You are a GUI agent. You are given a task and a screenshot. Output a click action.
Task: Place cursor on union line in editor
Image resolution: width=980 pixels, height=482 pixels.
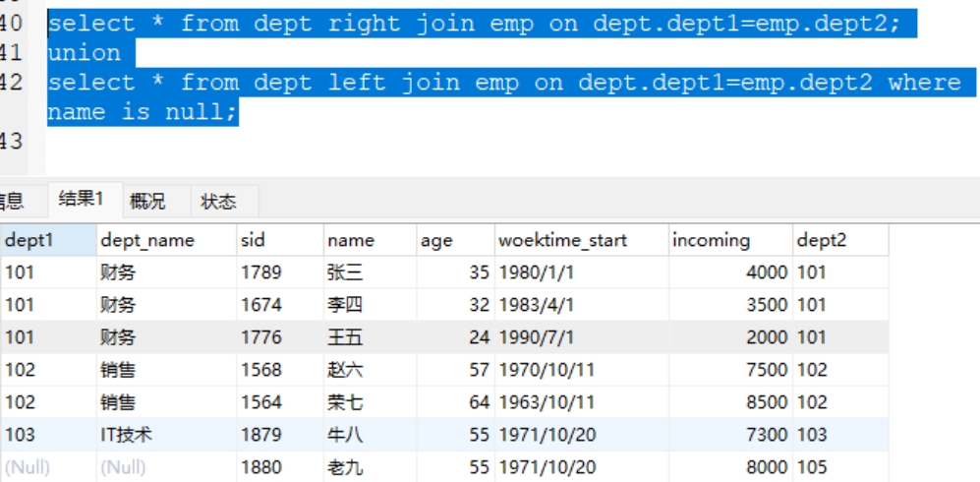pyautogui.click(x=85, y=53)
